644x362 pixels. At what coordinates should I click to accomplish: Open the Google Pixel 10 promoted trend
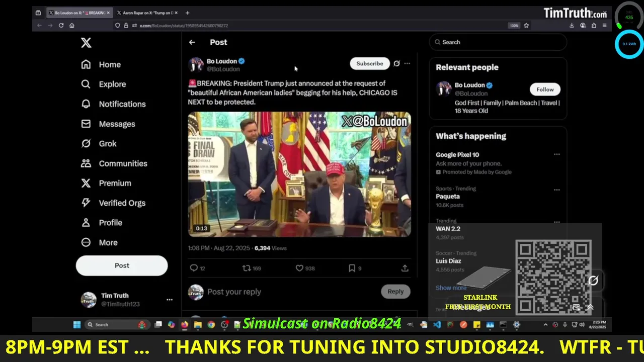(x=457, y=155)
